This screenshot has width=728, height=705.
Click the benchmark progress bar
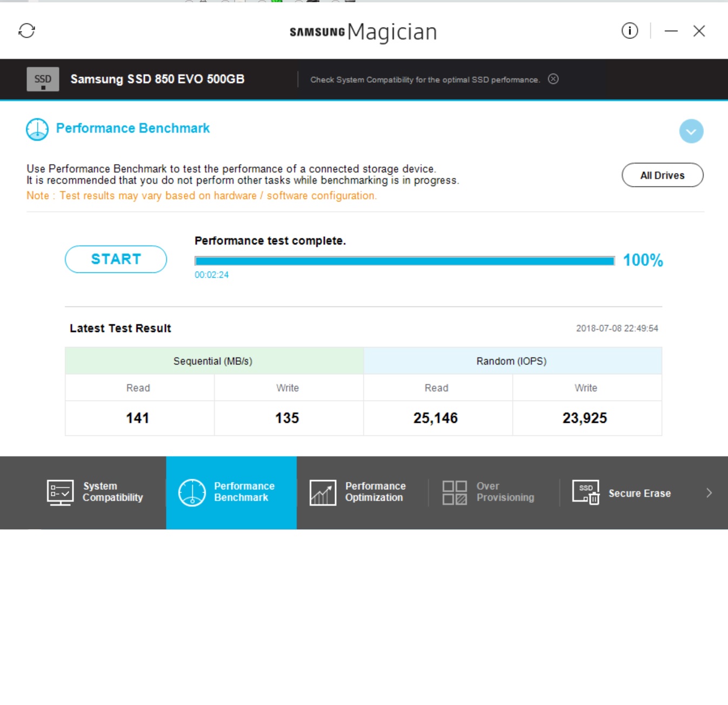[405, 261]
